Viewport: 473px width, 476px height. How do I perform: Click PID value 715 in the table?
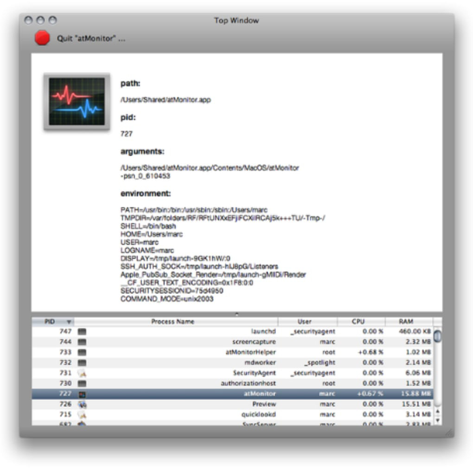click(x=65, y=414)
